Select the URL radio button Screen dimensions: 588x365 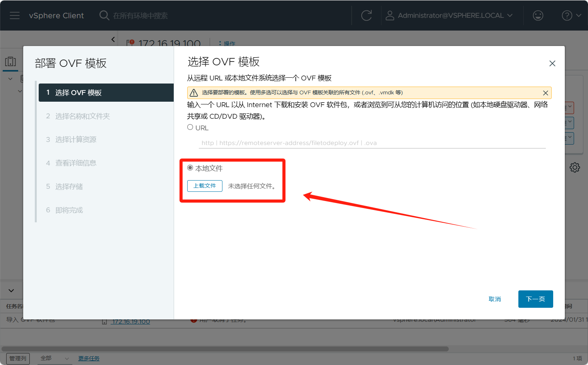(x=190, y=127)
